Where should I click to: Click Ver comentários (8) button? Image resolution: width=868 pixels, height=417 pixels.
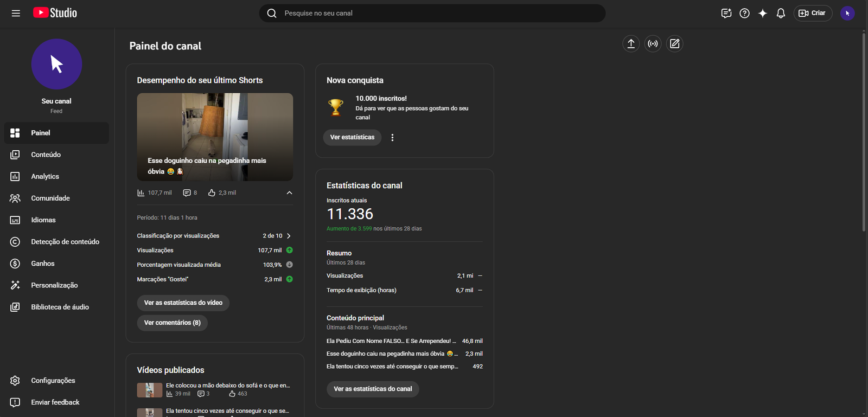(172, 323)
